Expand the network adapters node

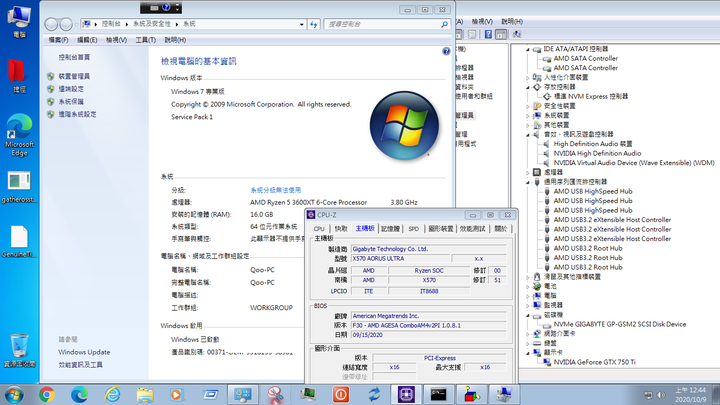tap(528, 334)
